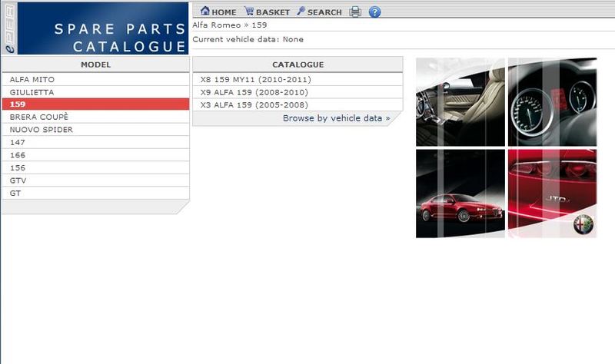The height and width of the screenshot is (364, 615).
Task: Click the Home house icon
Action: coord(205,12)
